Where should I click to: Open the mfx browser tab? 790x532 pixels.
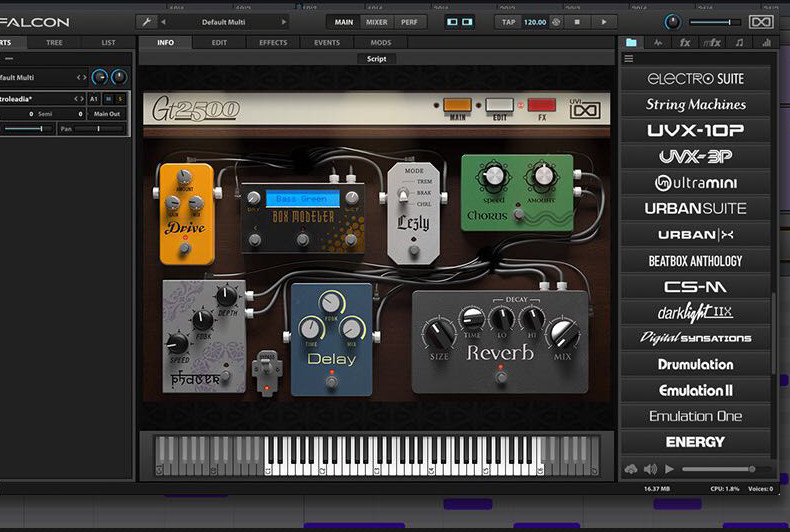[x=712, y=43]
